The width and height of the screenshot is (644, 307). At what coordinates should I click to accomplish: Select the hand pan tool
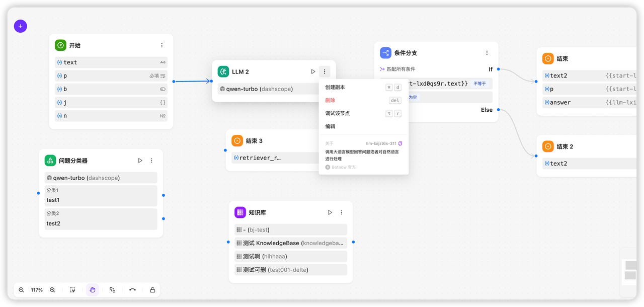tap(92, 290)
